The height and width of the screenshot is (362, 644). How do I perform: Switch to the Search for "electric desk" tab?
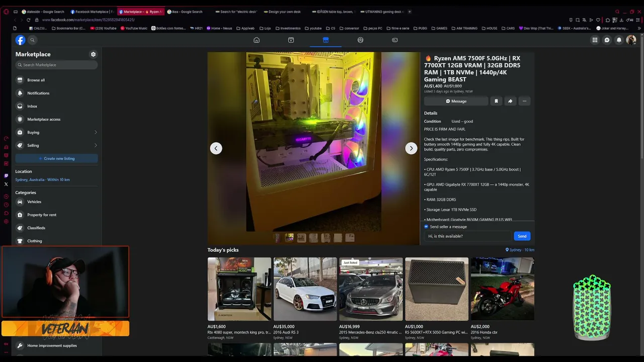[236, 12]
